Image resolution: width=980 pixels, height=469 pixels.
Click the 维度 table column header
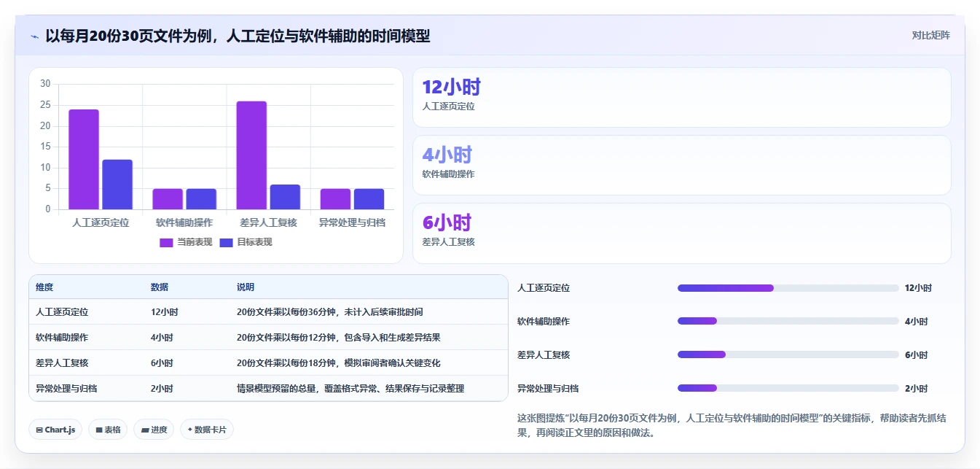[x=44, y=287]
